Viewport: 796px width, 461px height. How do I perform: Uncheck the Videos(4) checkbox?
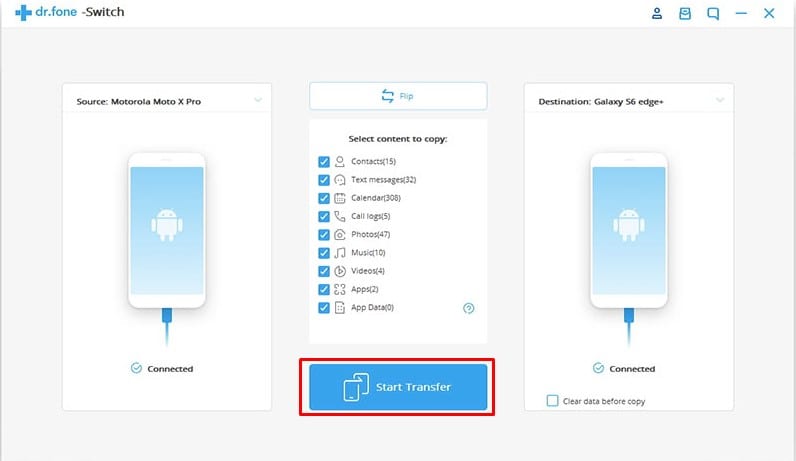click(x=323, y=271)
